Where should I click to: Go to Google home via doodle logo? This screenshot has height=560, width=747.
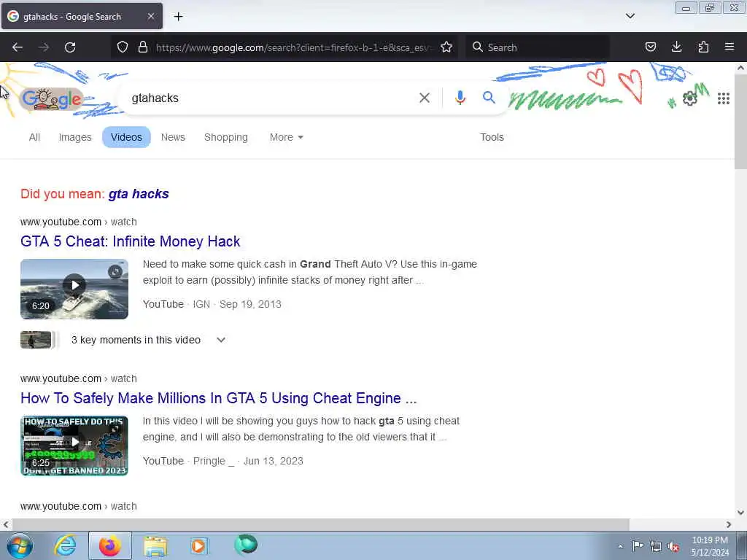click(53, 98)
